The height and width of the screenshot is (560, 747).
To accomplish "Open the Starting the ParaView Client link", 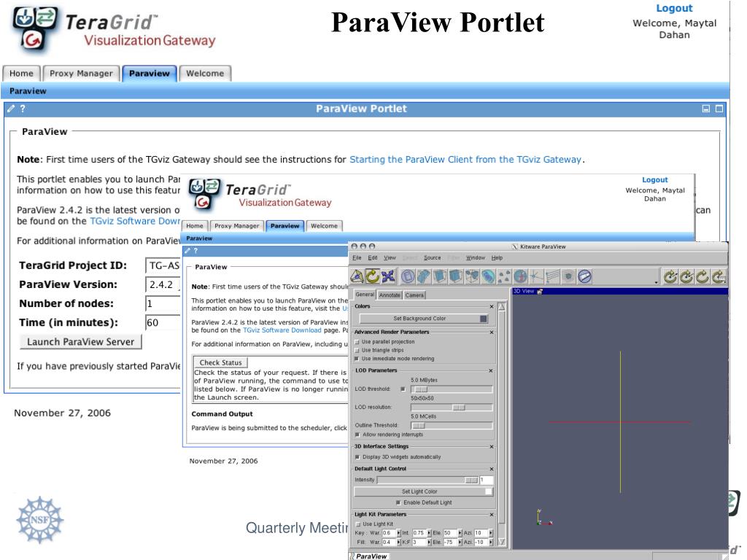I will click(465, 160).
